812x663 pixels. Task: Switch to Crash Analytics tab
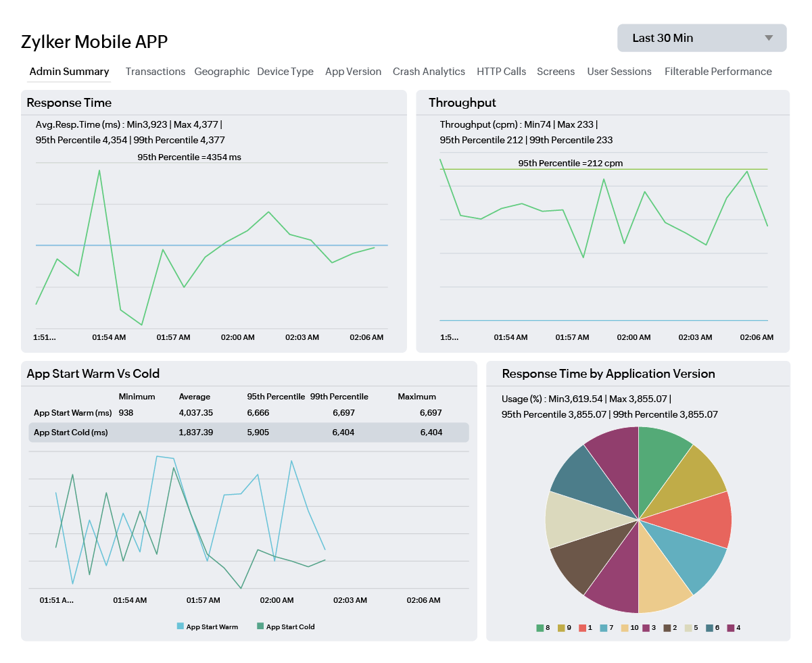click(429, 72)
